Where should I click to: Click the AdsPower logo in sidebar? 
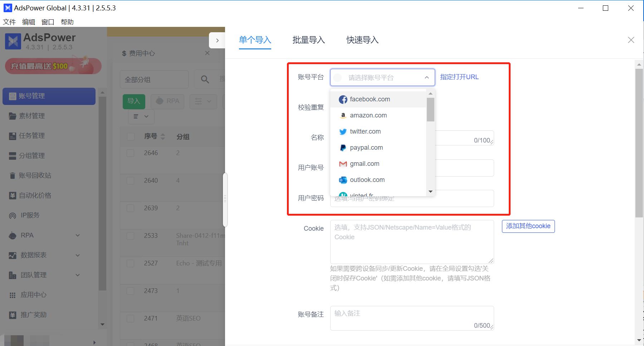coord(13,42)
